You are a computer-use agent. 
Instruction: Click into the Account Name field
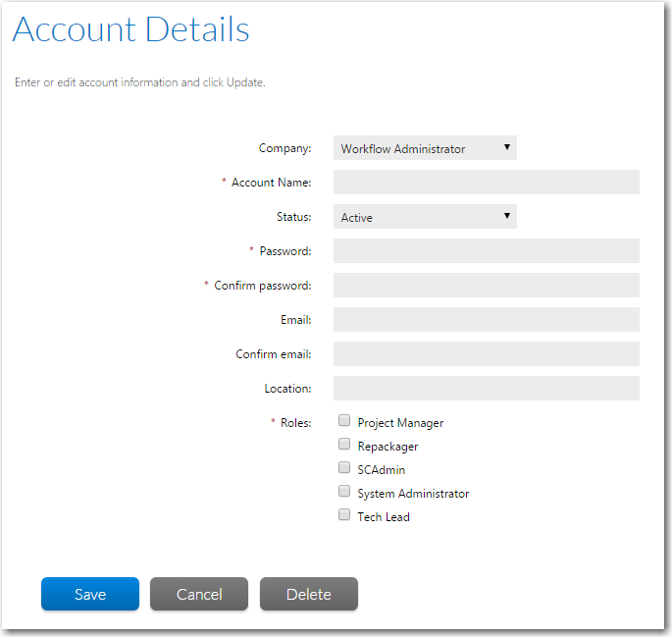click(486, 183)
